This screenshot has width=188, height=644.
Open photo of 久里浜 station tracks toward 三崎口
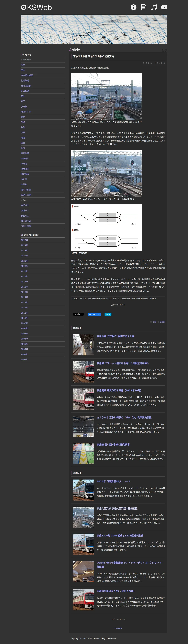[106, 96]
